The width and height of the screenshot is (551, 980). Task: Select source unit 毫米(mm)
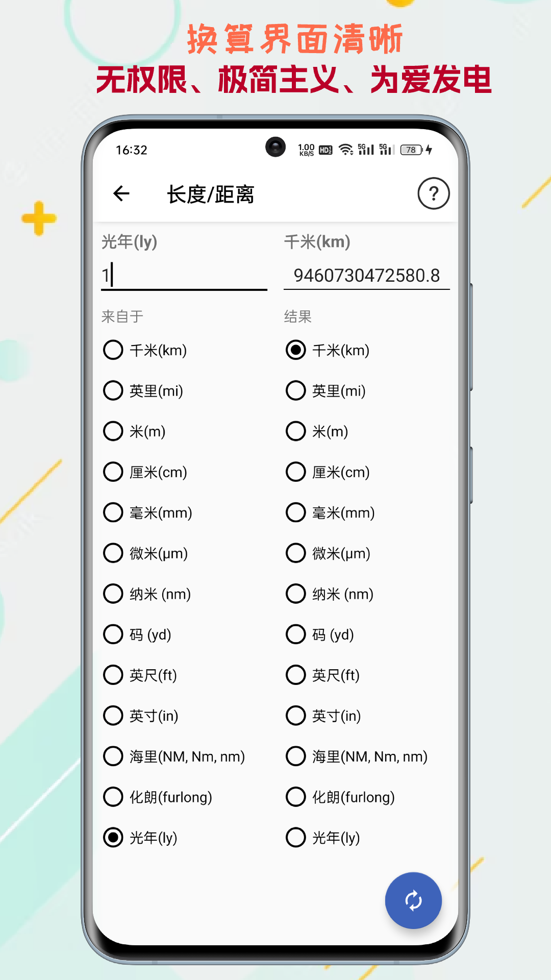click(x=113, y=512)
